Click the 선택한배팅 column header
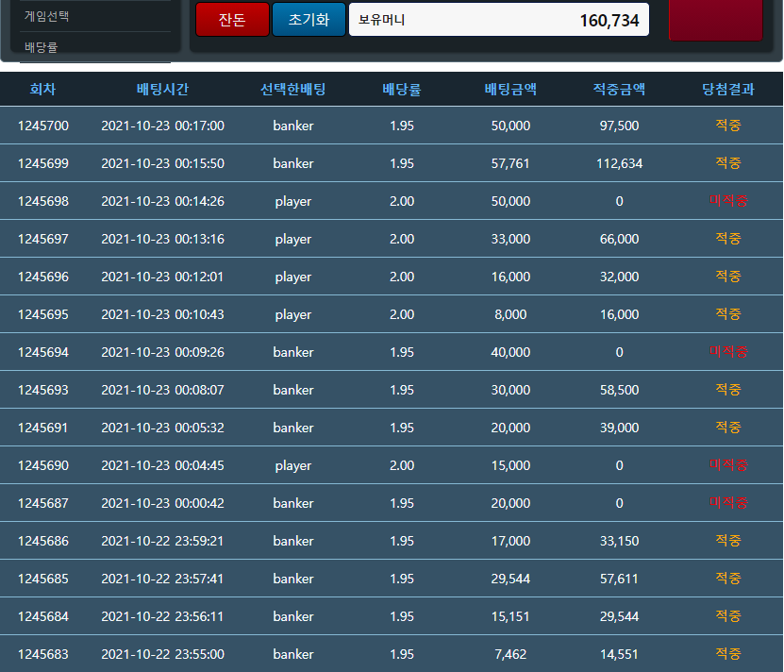Viewport: 784px width, 672px height. [x=293, y=89]
